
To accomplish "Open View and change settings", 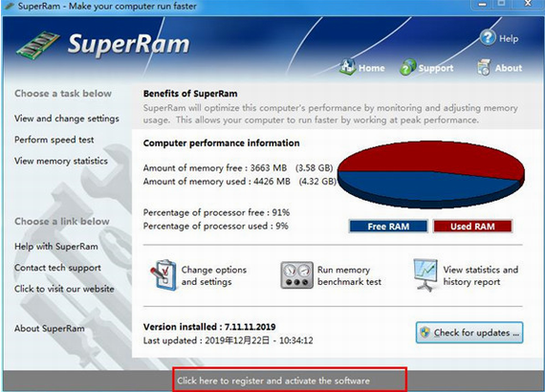I will (67, 119).
